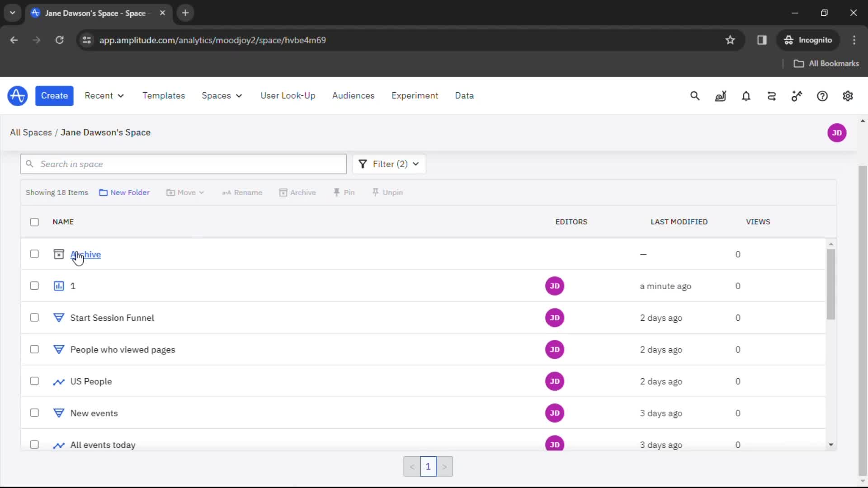The width and height of the screenshot is (868, 488).
Task: Click the trend icon for 'US People'
Action: tap(58, 381)
